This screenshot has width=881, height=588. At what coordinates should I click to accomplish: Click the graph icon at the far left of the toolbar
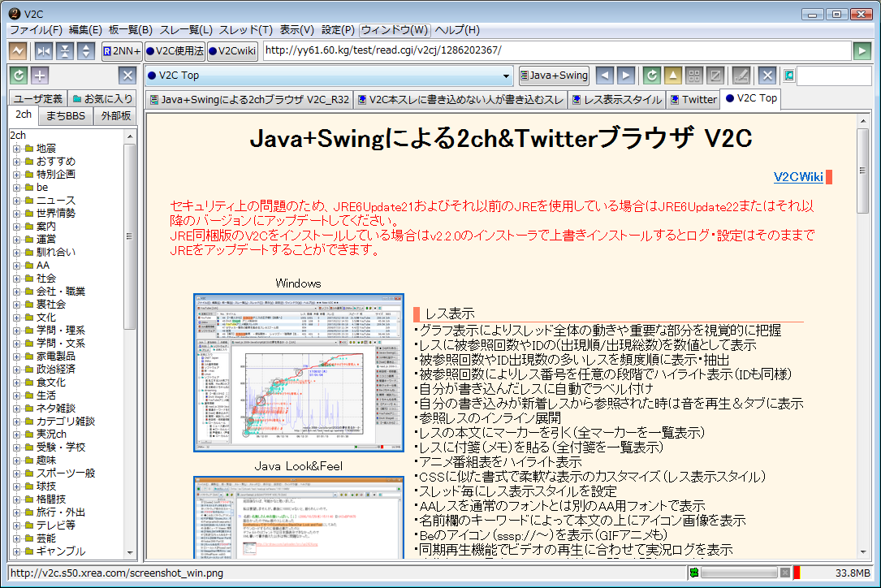17,51
